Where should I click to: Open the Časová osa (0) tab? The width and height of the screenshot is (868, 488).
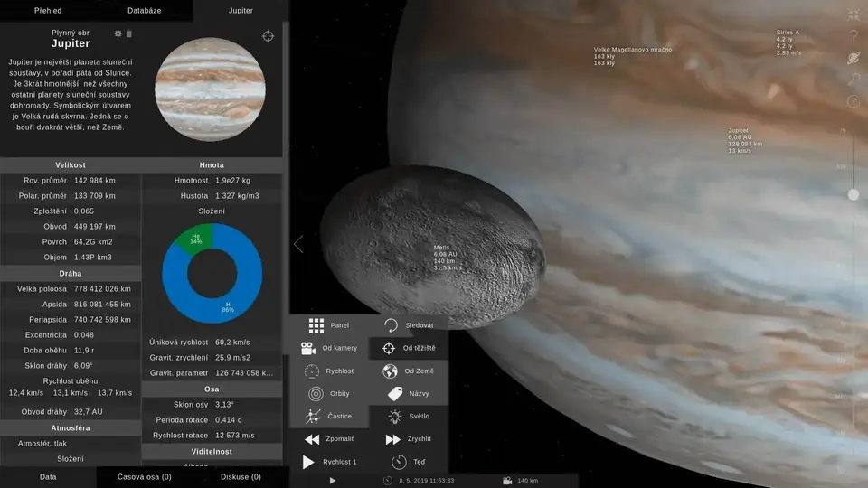[145, 477]
